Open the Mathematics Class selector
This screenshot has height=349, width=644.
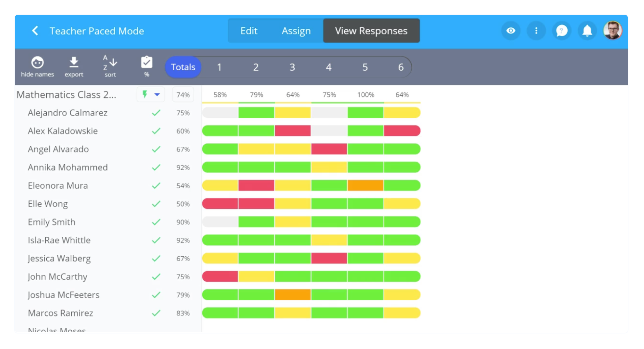(x=66, y=95)
